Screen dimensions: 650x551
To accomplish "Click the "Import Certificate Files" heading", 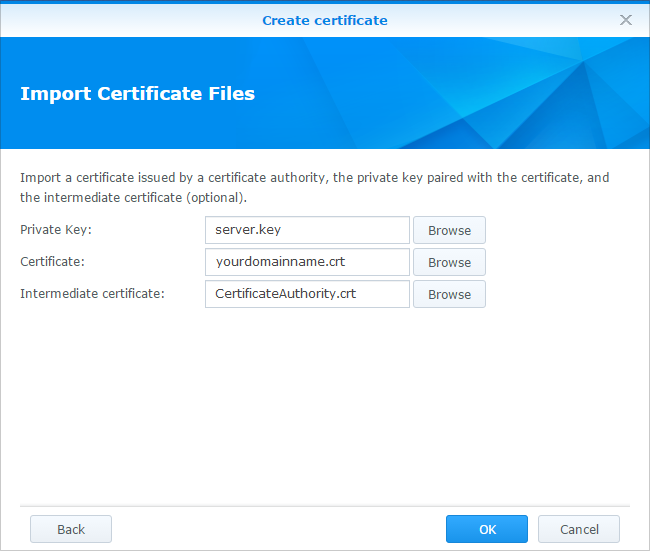I will click(x=137, y=94).
